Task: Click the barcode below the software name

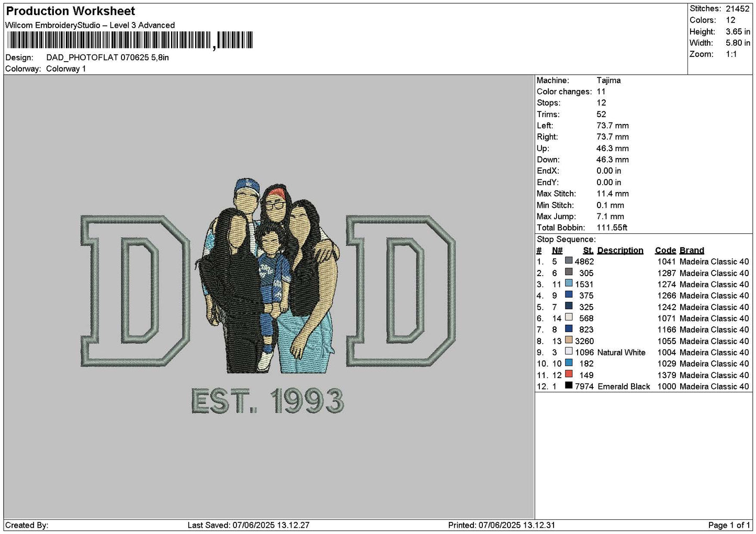Action: pyautogui.click(x=130, y=40)
